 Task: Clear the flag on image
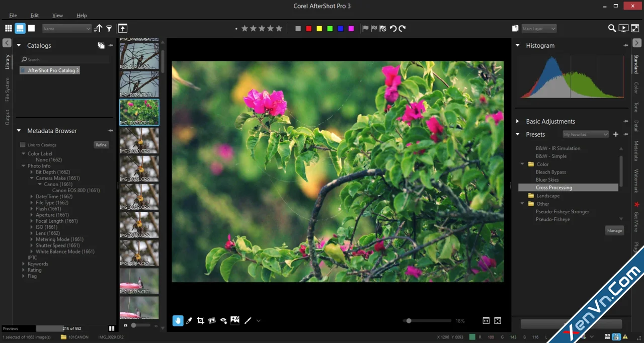click(383, 29)
